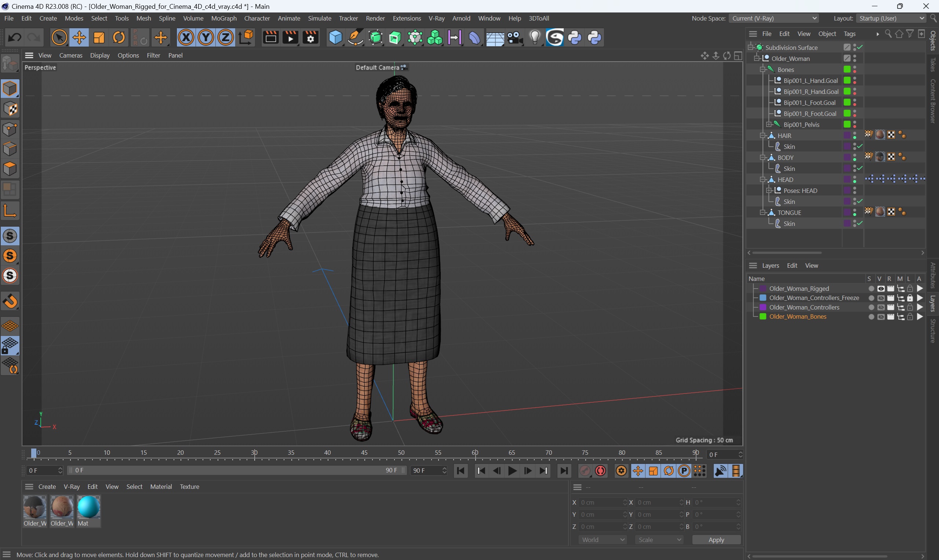Image resolution: width=939 pixels, height=560 pixels.
Task: Collapse the HAIR object node
Action: click(x=763, y=135)
